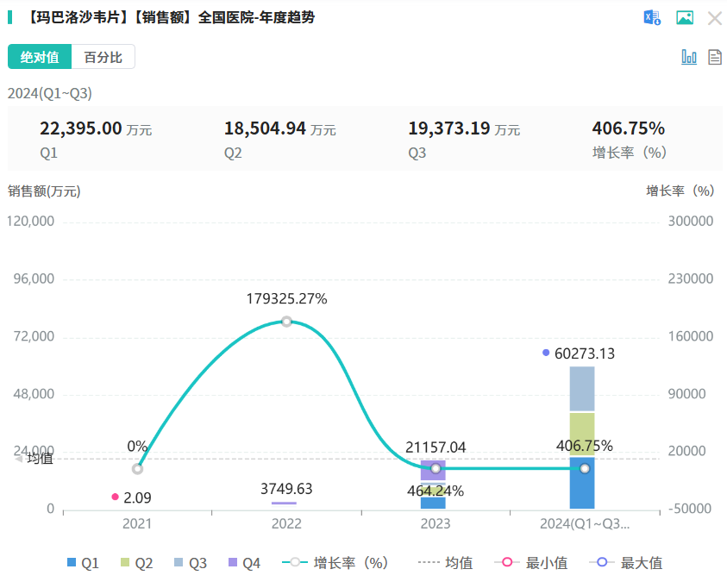The height and width of the screenshot is (588, 727).
Task: Toggle 增长率 line legend
Action: click(x=336, y=563)
